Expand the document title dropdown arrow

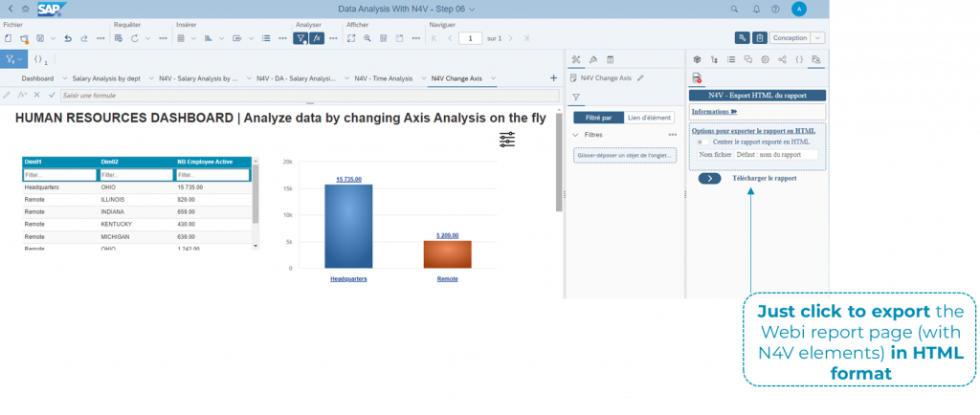pyautogui.click(x=471, y=9)
